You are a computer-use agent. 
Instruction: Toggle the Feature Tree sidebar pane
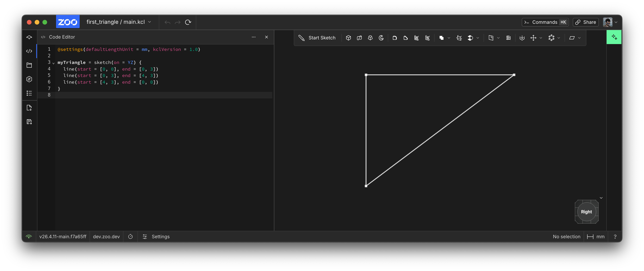(29, 37)
